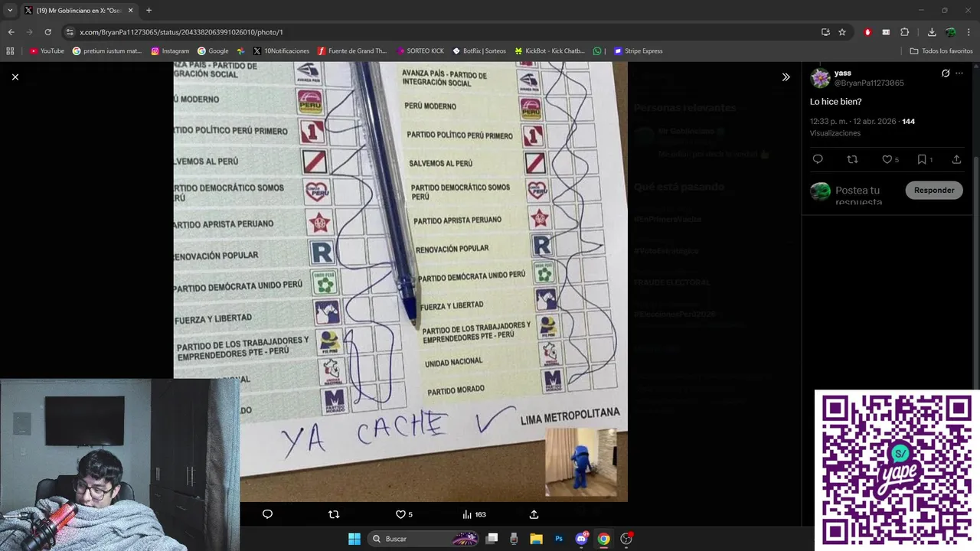Image resolution: width=980 pixels, height=551 pixels.
Task: Bookmark this page with the star icon
Action: (842, 32)
